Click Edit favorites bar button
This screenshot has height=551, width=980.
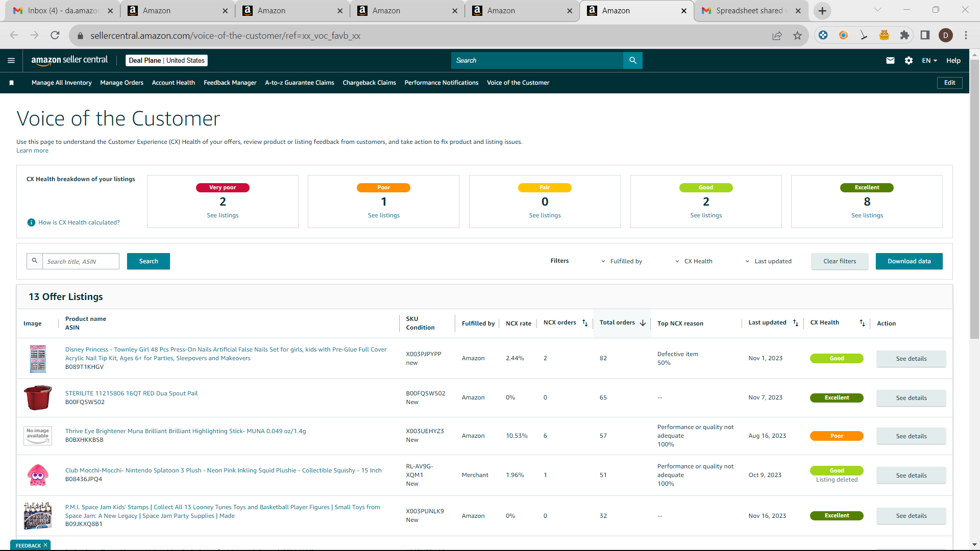[x=949, y=83]
